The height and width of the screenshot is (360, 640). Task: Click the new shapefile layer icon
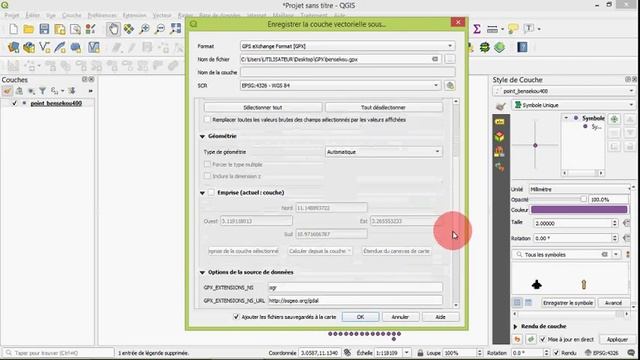(44, 47)
